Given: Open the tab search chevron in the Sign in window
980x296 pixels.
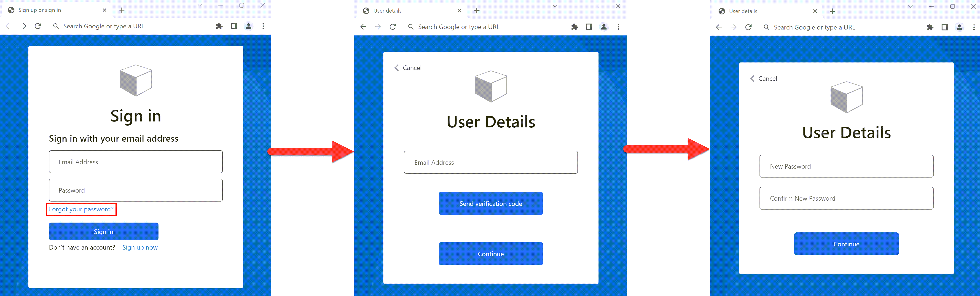Looking at the screenshot, I should tap(200, 5).
